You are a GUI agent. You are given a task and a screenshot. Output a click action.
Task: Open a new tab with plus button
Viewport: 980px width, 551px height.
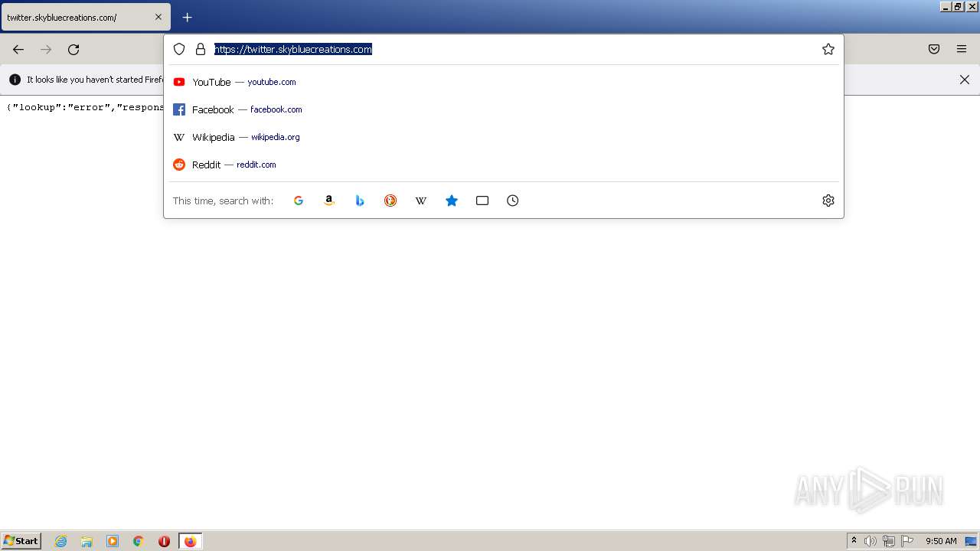pyautogui.click(x=188, y=17)
